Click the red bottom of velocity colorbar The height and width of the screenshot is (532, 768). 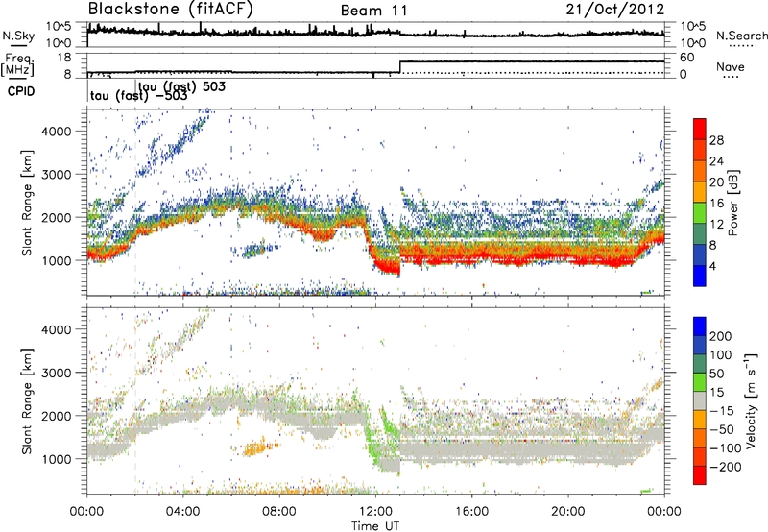pos(700,475)
